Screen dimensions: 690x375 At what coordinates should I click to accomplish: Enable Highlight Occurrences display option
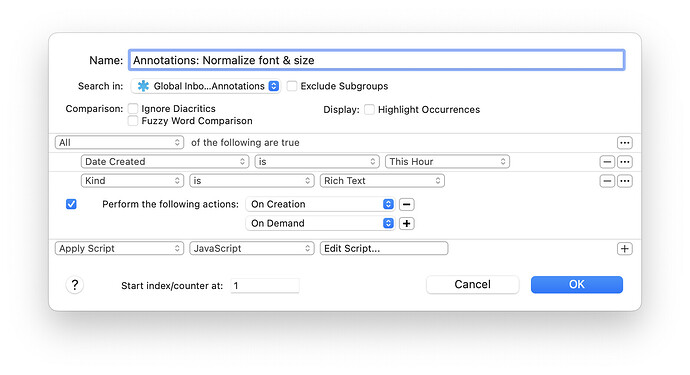click(369, 109)
